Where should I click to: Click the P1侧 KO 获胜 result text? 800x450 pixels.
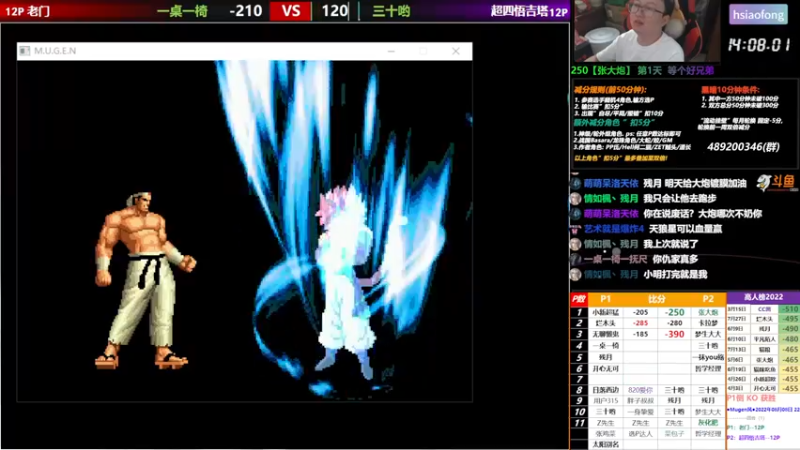coord(751,398)
